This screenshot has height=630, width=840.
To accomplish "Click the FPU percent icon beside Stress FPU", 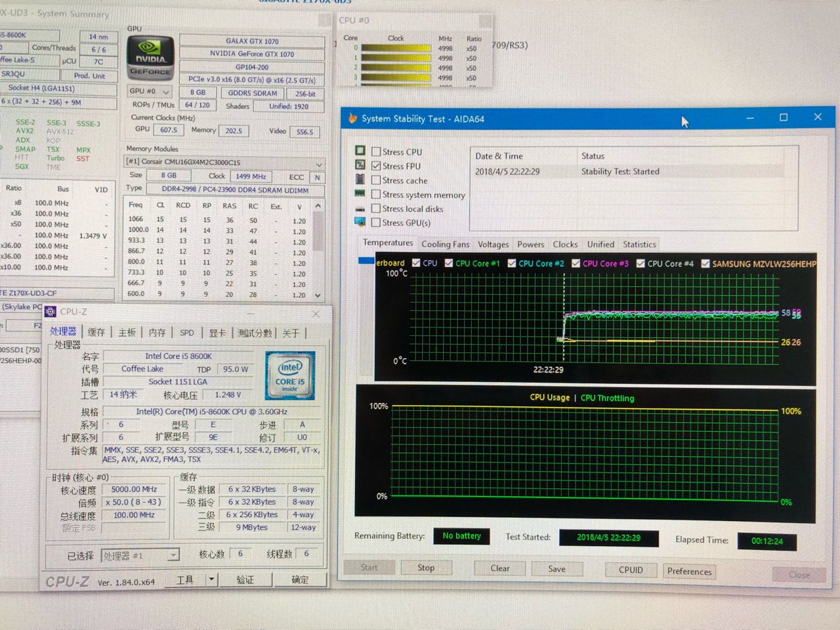I will [x=360, y=165].
